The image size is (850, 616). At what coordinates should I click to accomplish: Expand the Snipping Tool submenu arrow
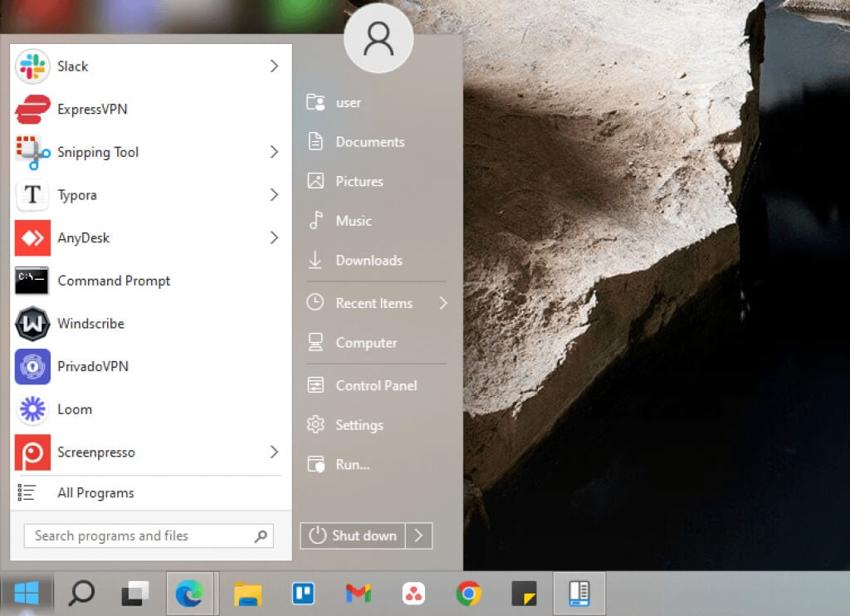(x=274, y=152)
